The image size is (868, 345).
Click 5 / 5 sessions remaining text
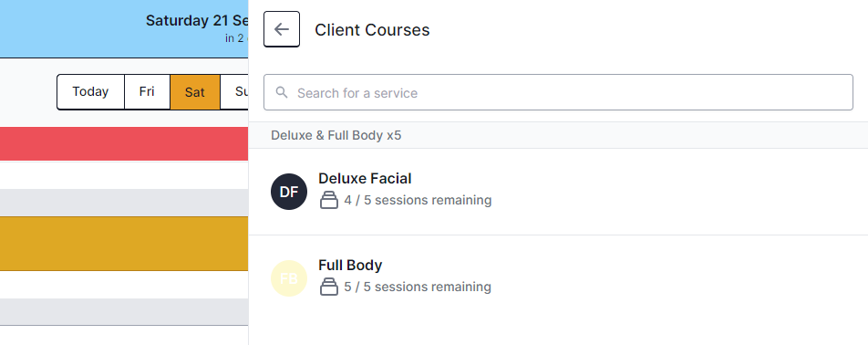click(418, 287)
